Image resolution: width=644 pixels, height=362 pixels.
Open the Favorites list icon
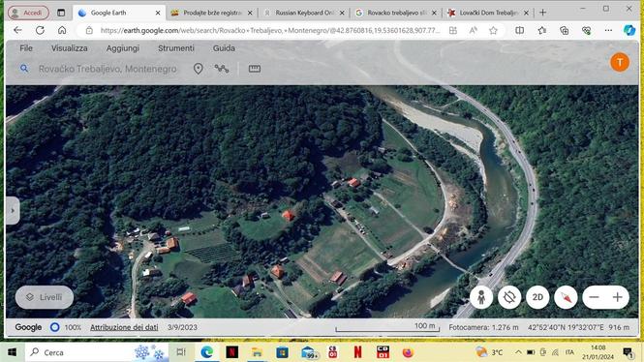(x=541, y=30)
